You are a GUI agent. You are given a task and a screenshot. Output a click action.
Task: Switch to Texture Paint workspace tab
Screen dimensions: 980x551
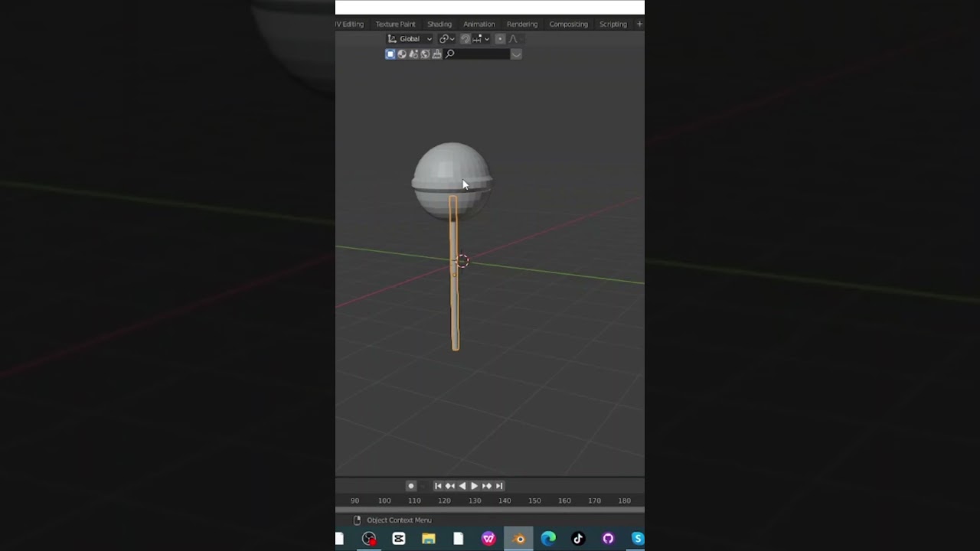(395, 24)
